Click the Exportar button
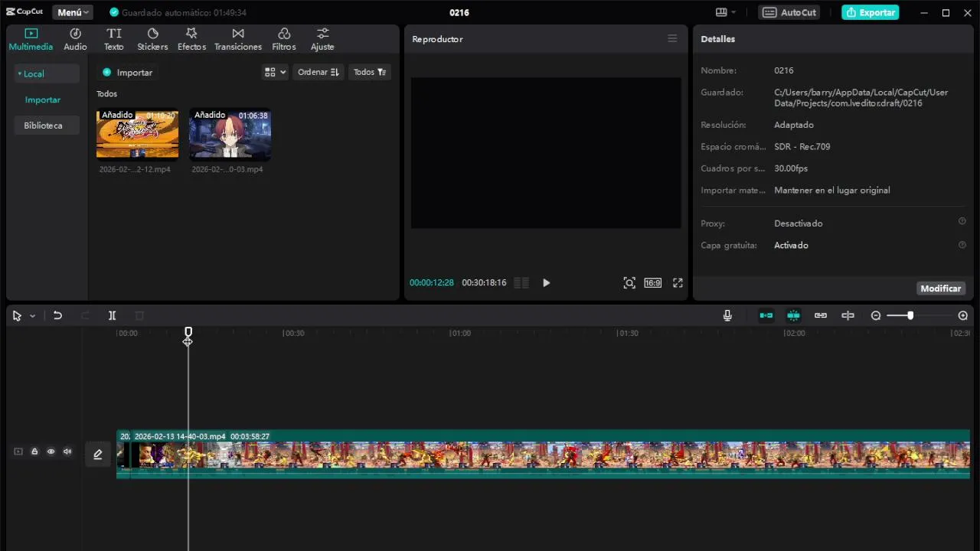The height and width of the screenshot is (551, 980). pos(871,12)
